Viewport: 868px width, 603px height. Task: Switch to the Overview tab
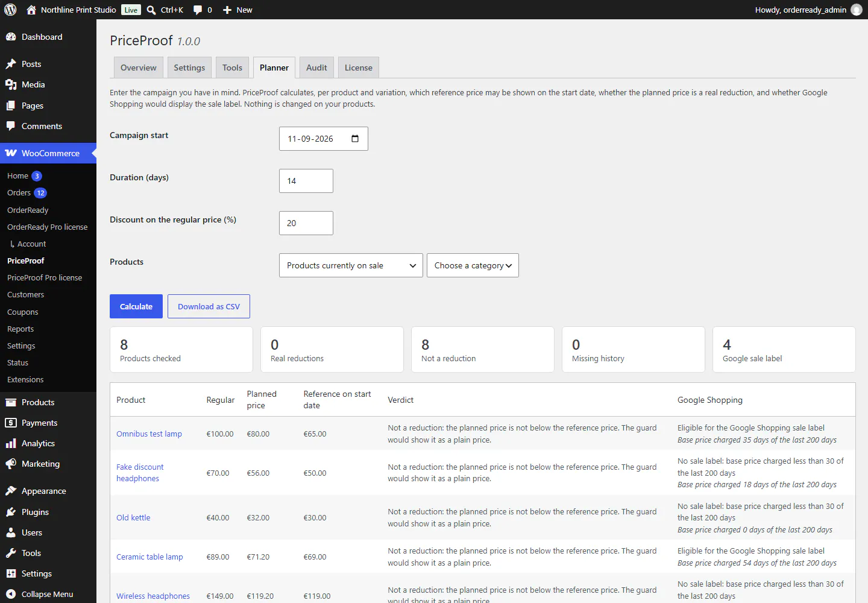tap(139, 68)
